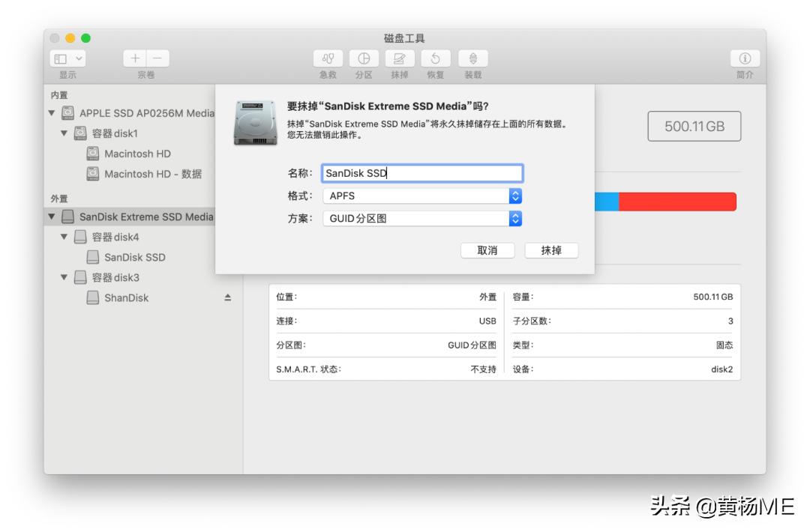810x532 pixels.
Task: Click the 500.11 GB capacity box
Action: click(x=694, y=126)
